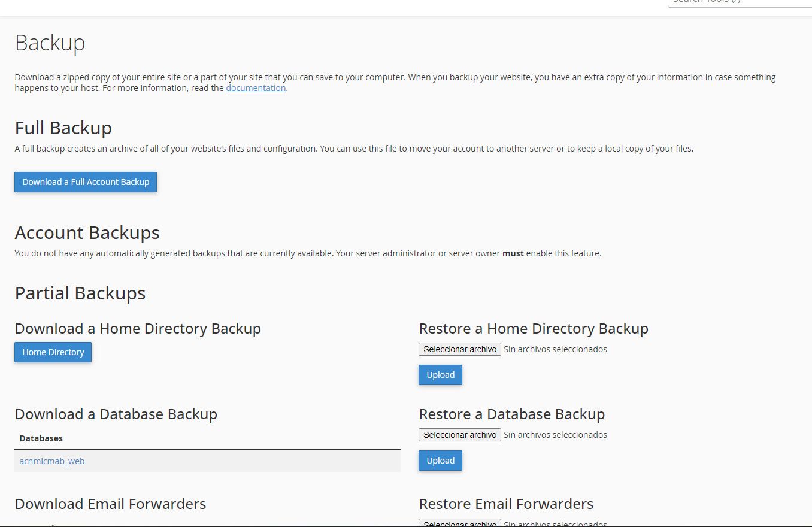Choose file for Database Backup restore

460,435
